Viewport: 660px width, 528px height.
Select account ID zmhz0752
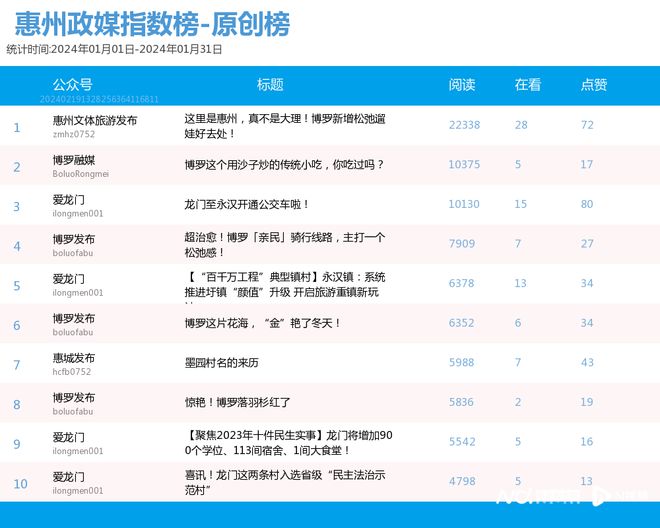click(x=74, y=134)
